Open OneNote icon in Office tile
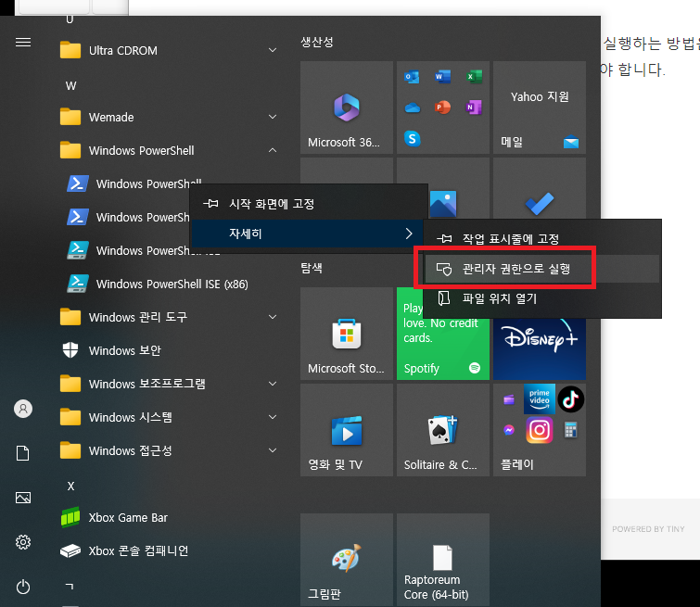 [x=474, y=107]
